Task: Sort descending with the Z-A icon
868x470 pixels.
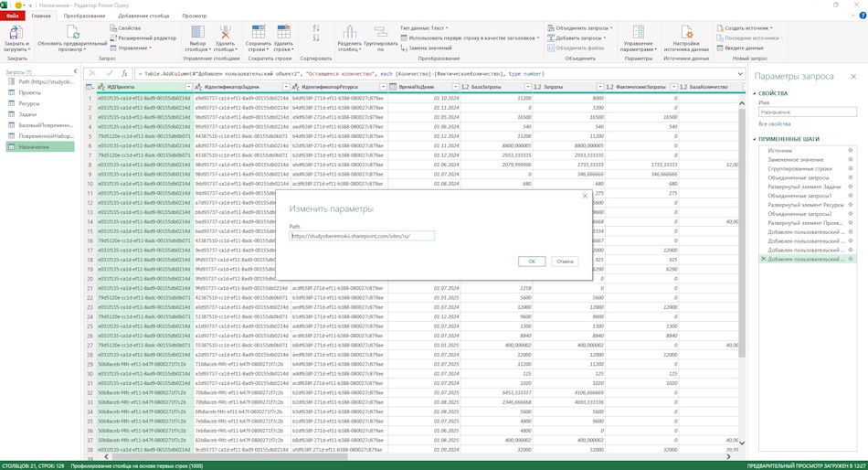Action: point(316,37)
